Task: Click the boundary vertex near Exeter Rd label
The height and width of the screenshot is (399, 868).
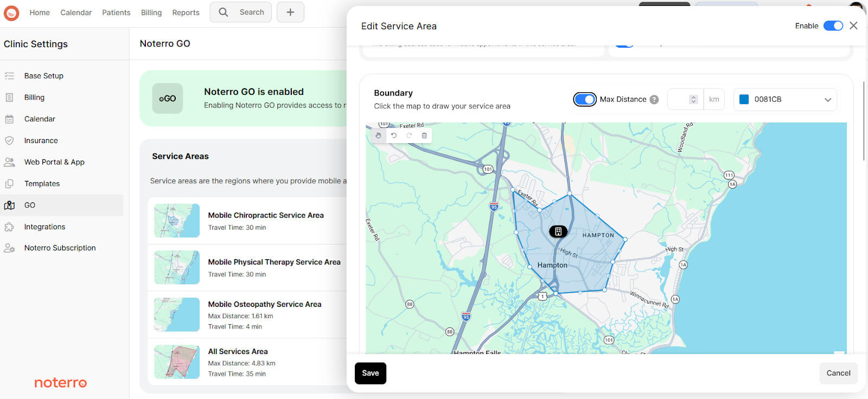Action: click(513, 190)
